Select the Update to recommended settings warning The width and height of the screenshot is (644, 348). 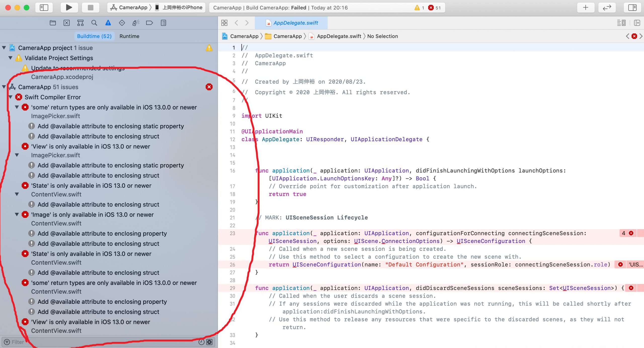[78, 68]
